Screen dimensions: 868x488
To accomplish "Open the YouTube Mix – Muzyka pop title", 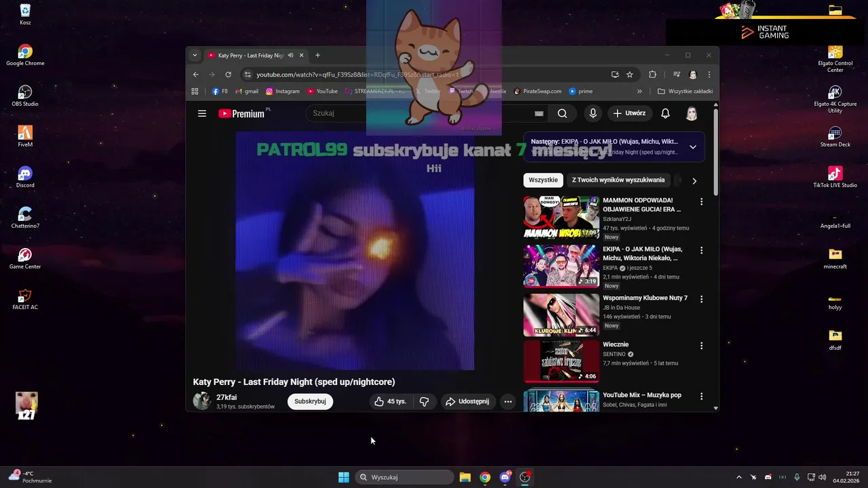I will click(x=642, y=395).
